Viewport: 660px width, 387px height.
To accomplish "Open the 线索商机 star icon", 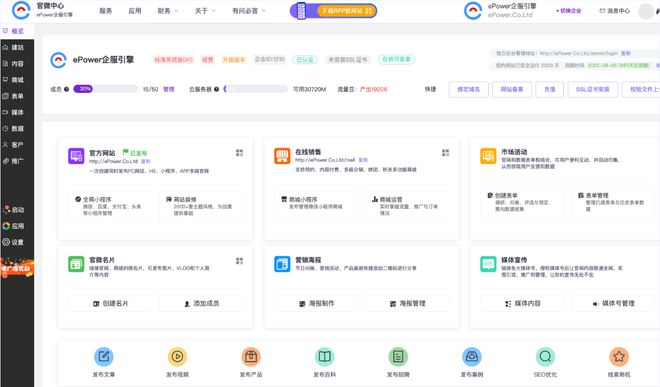I will coord(619,357).
